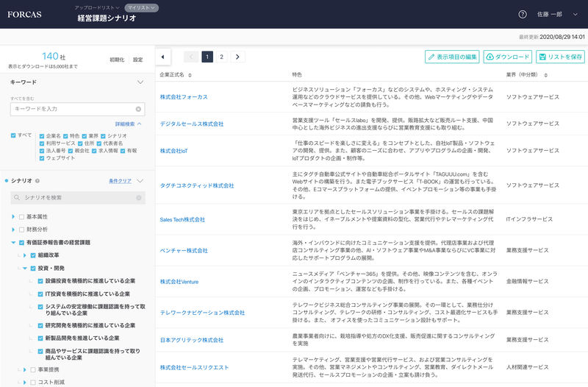588x387 pixels.
Task: Go to next page arrow
Action: click(x=237, y=57)
